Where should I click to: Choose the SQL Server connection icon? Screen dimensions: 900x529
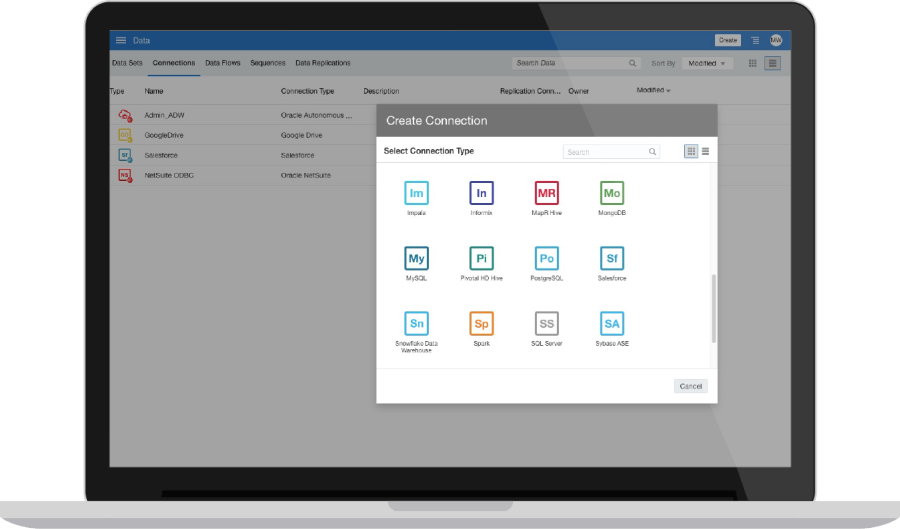click(x=546, y=324)
